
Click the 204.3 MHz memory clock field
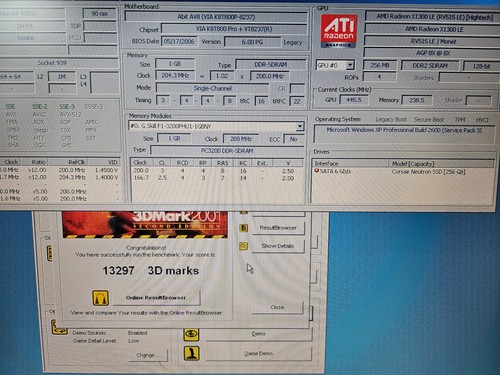click(x=175, y=76)
